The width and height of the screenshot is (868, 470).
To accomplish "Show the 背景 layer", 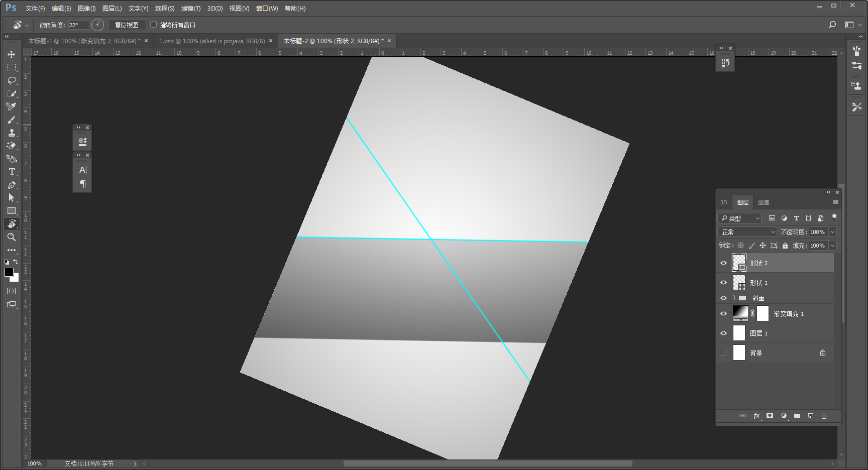I will coord(723,353).
